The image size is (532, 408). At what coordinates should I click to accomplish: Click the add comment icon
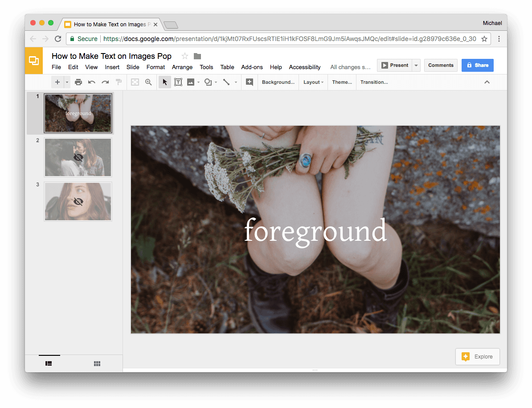coord(250,82)
